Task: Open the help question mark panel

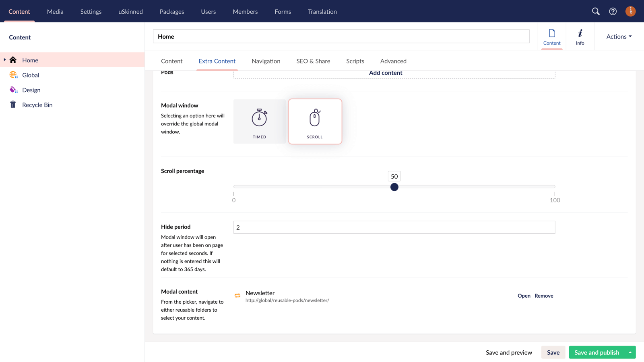Action: pos(613,11)
